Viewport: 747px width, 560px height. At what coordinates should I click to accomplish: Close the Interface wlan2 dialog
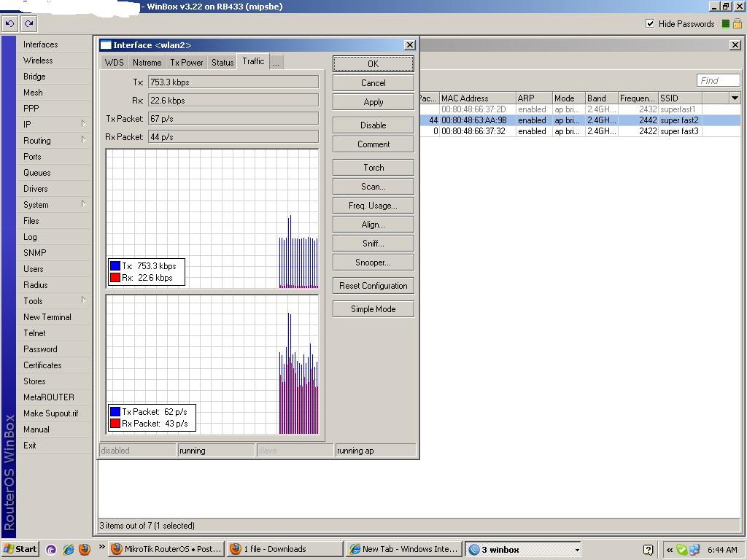coord(409,45)
